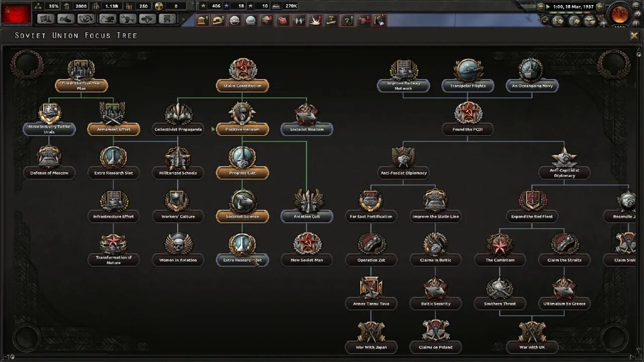
Task: Click the explosion alert icon
Action: pos(315,20)
